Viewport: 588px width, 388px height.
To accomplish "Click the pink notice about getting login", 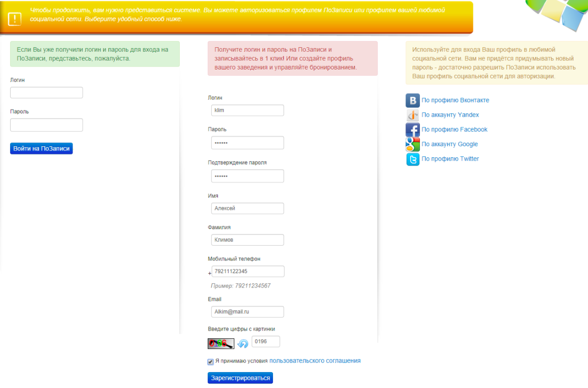I will (x=293, y=58).
